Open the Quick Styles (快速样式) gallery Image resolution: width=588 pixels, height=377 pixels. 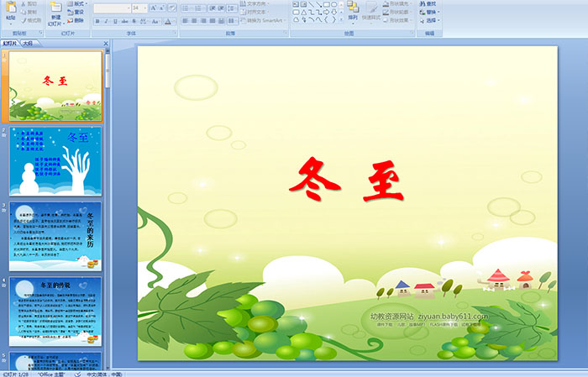point(371,13)
